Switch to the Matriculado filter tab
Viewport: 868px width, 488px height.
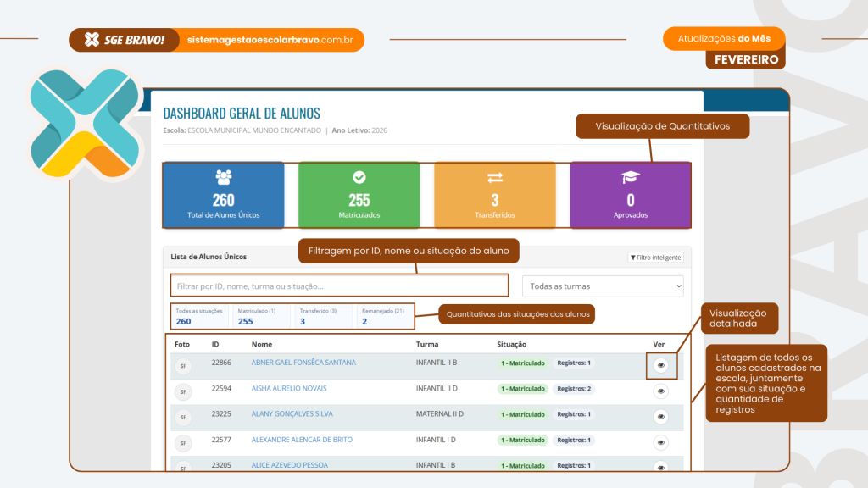pyautogui.click(x=261, y=316)
